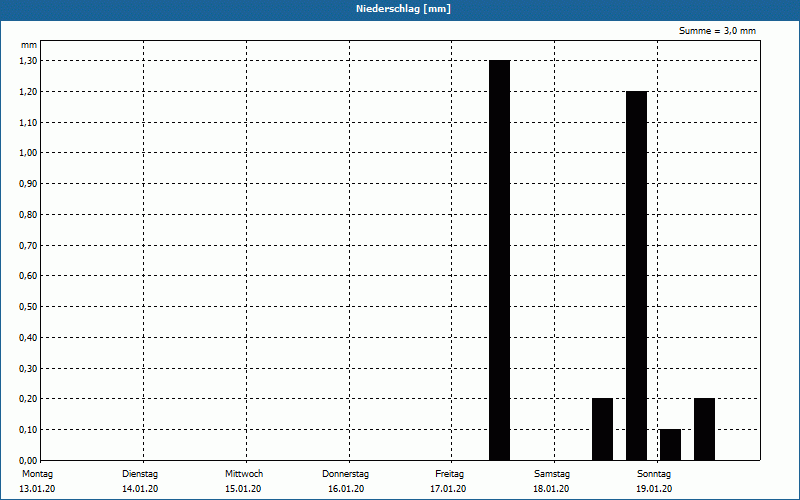Click the 15.01.20 date label
The width and height of the screenshot is (800, 500).
tap(243, 489)
